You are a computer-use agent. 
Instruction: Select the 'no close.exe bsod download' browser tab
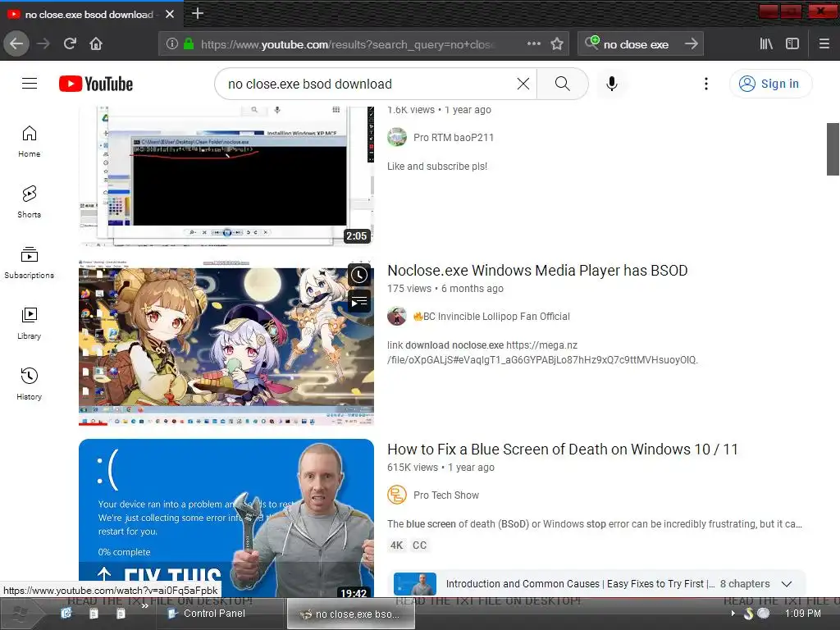point(91,15)
